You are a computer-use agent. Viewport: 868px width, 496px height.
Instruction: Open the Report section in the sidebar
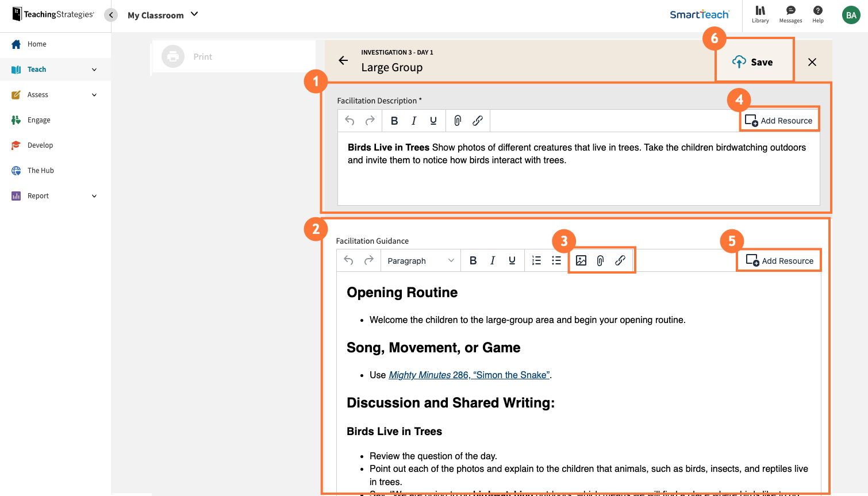point(39,195)
